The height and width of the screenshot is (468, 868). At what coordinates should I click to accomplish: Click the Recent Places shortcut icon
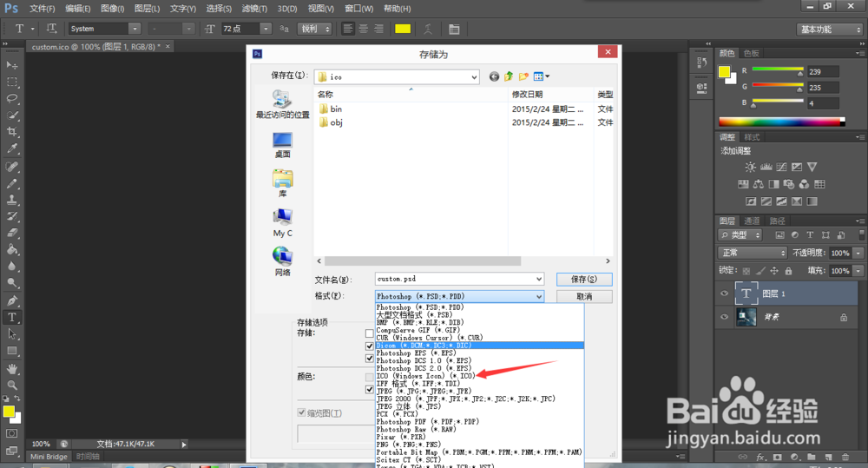coord(282,100)
